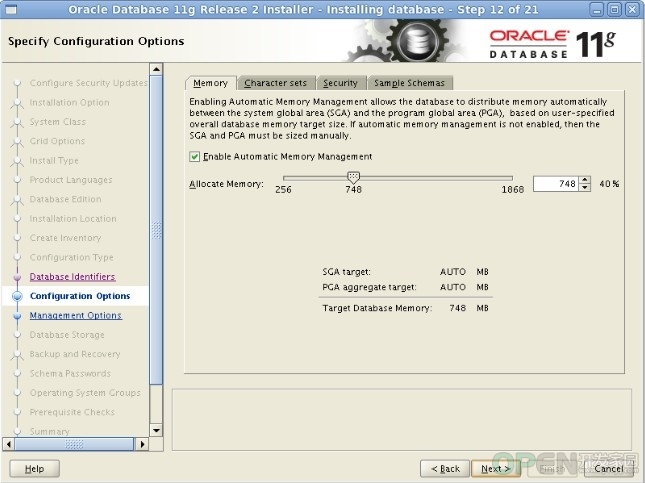The width and height of the screenshot is (645, 483).
Task: Click the 'SGA target:' label
Action: 346,272
